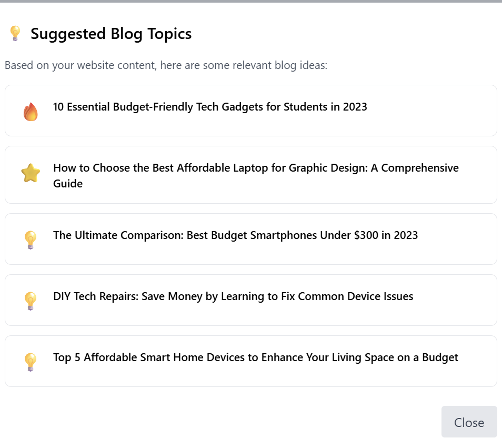Image resolution: width=502 pixels, height=448 pixels.
Task: Click the word 'Guide' on laptop topic's second line
Action: 68,184
